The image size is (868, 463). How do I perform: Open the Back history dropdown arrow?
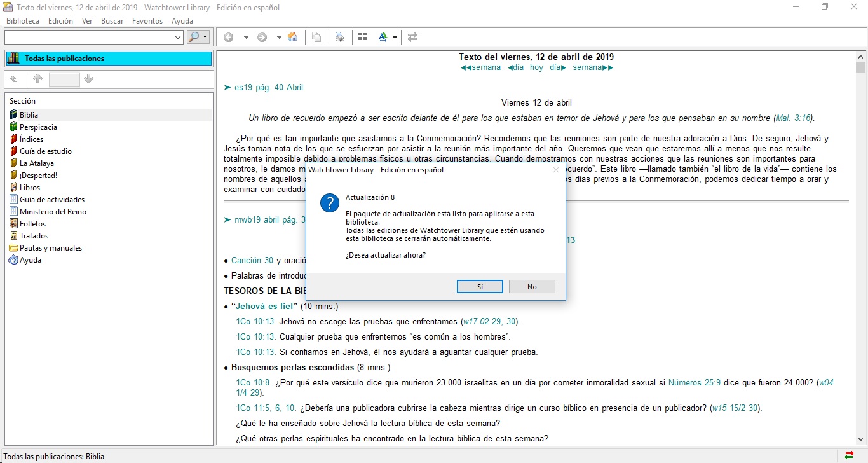click(x=246, y=38)
